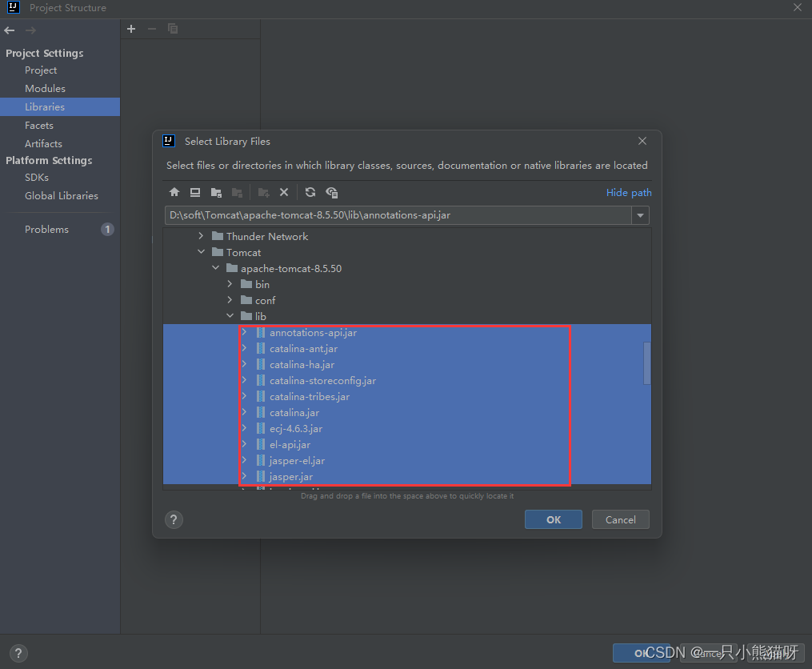This screenshot has height=669, width=812.
Task: Close the Select Library Files dialog
Action: [642, 141]
